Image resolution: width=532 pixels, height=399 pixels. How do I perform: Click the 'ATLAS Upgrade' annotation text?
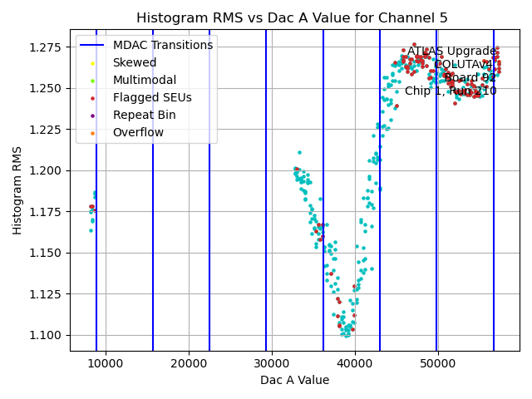click(x=451, y=52)
